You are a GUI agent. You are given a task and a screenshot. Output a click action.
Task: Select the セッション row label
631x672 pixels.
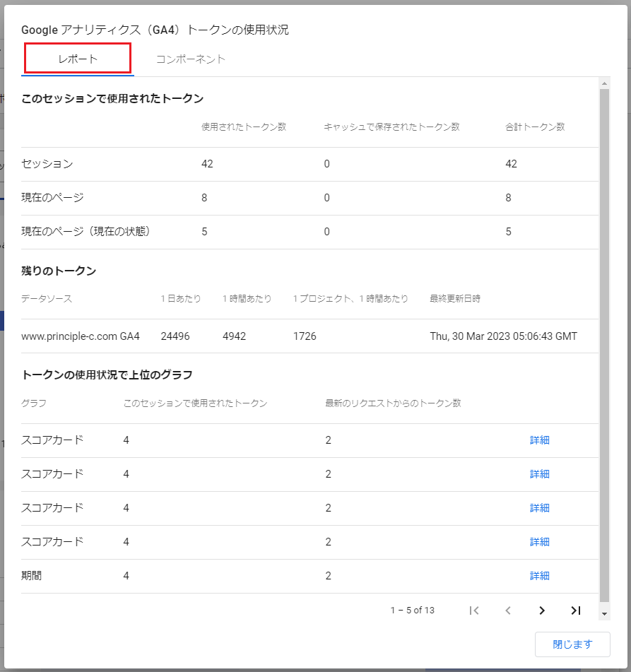47,164
